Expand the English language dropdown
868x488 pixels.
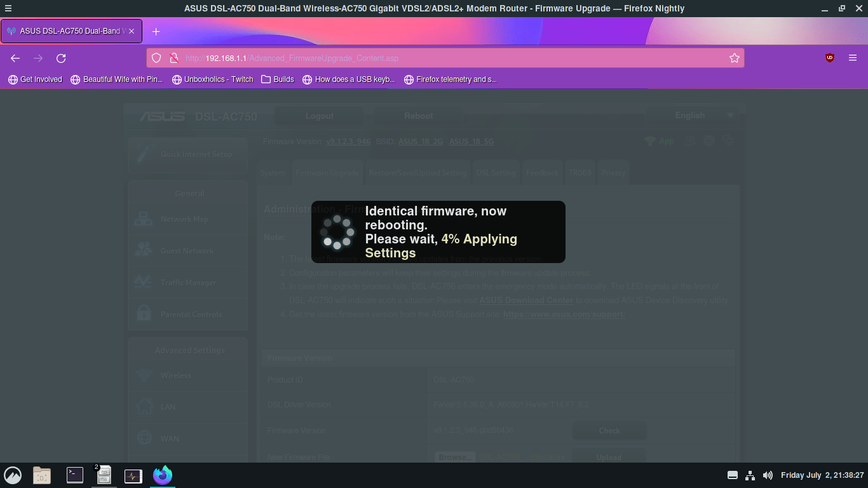point(693,116)
